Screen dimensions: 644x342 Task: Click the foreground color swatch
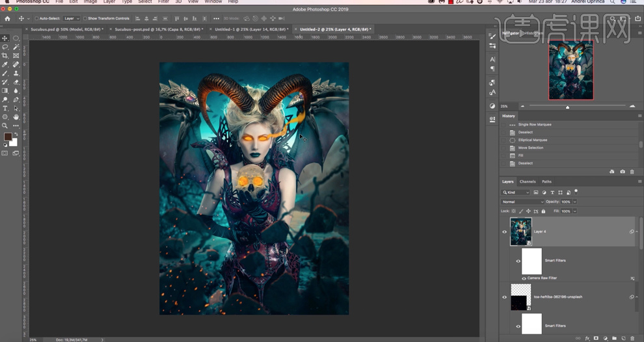pos(8,137)
